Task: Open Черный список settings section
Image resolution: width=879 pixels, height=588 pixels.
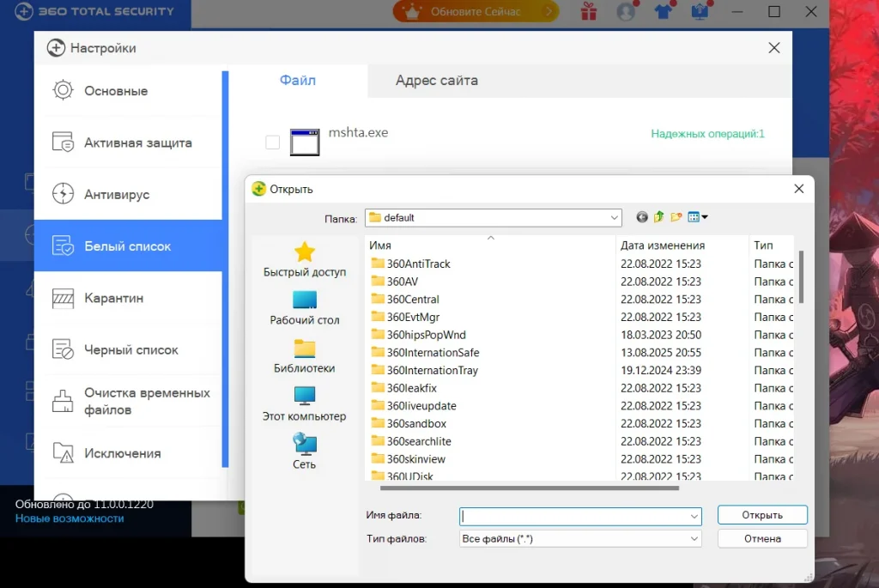Action: tap(129, 349)
